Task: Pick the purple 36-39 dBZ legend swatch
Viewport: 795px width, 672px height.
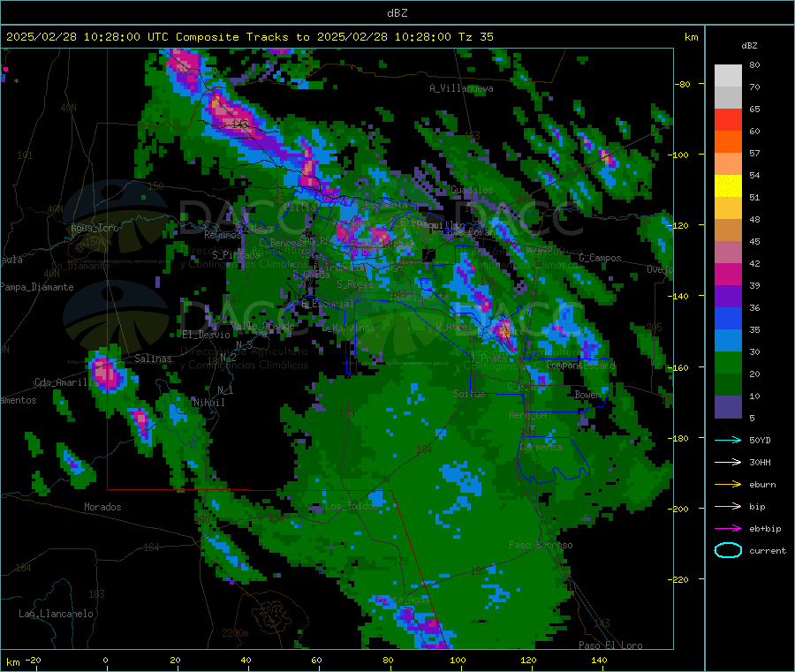Action: point(728,297)
